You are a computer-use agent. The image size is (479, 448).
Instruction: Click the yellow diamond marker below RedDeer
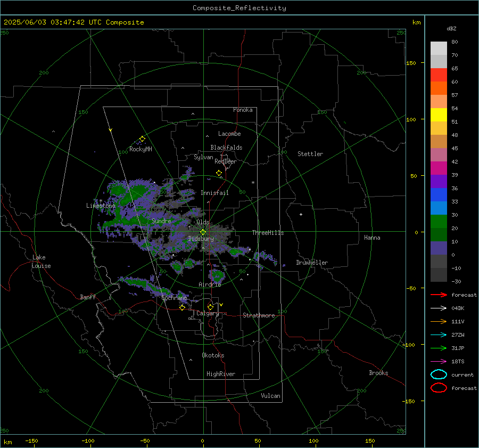coord(219,173)
